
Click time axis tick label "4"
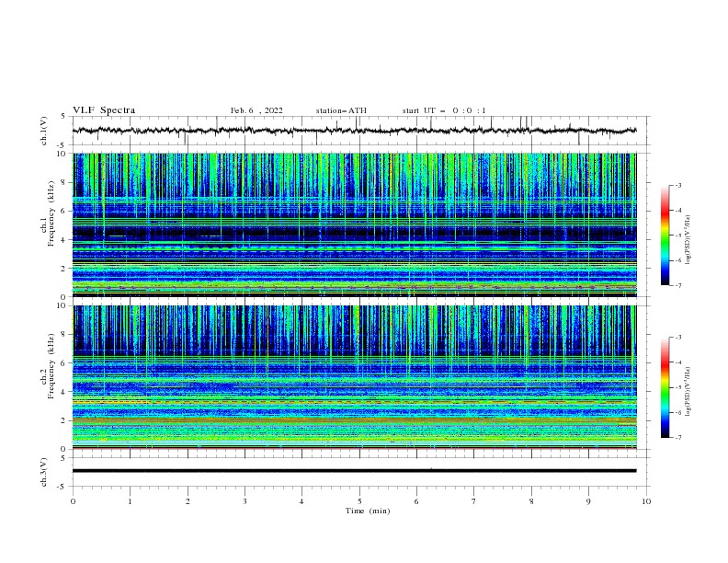(x=301, y=501)
